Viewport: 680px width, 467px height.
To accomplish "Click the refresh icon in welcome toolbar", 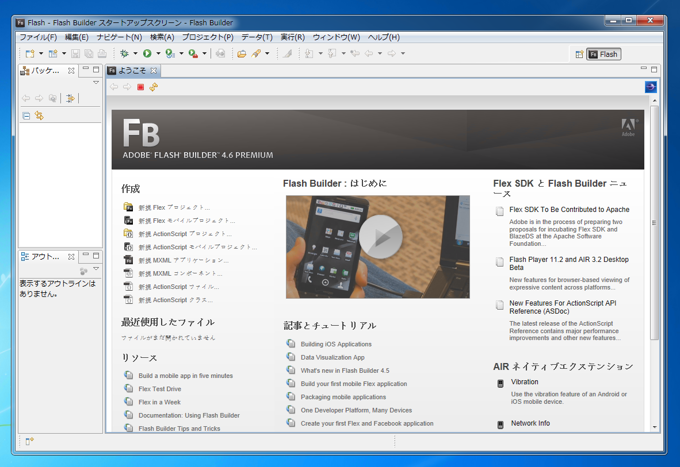I will pos(154,87).
